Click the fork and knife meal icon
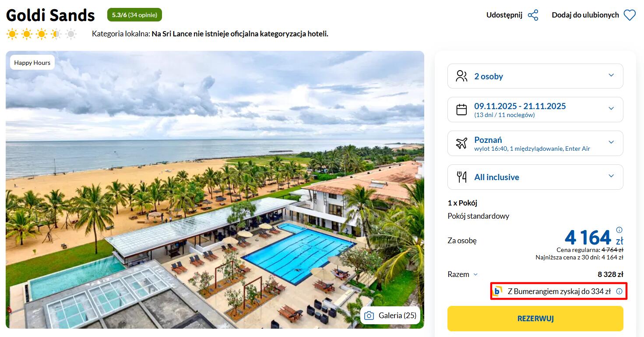Screen dimensions: 644x337 pyautogui.click(x=461, y=177)
